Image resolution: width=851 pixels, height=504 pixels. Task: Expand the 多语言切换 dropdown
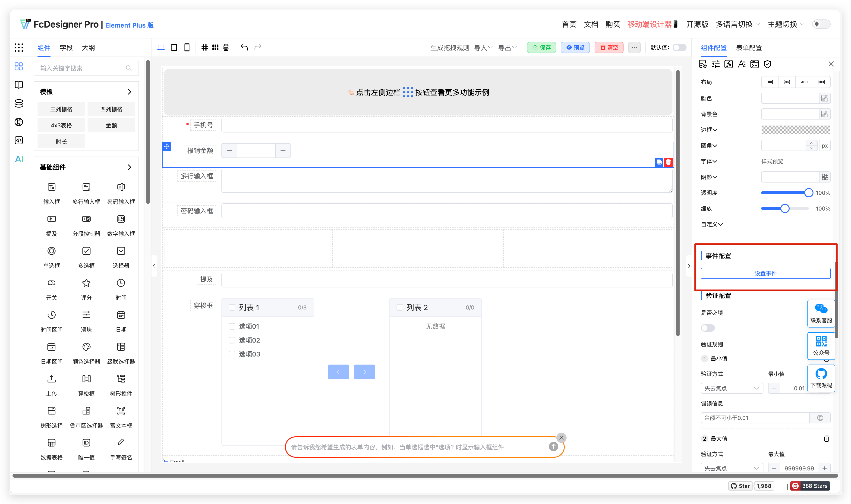[737, 24]
